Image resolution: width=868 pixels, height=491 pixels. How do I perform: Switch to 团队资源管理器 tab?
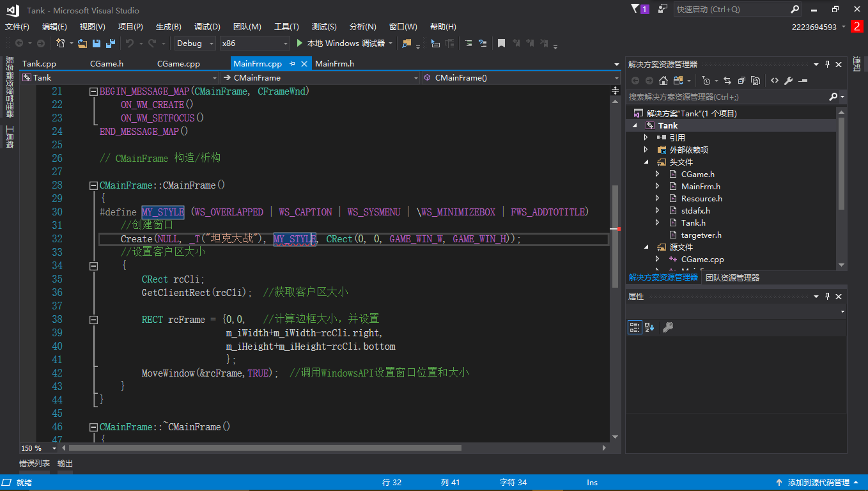point(732,277)
